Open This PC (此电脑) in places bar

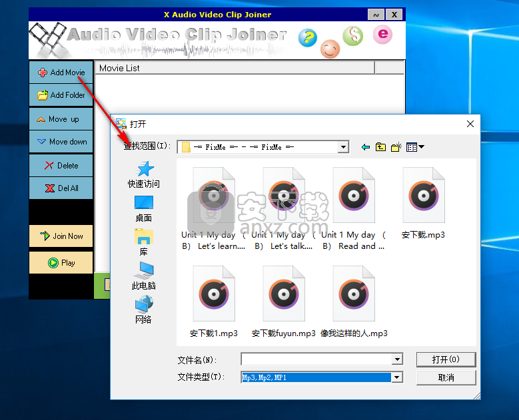click(144, 276)
